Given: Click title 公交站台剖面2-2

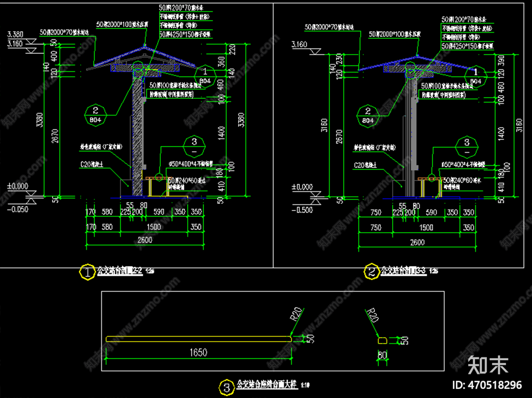Looking at the screenshot, I should (x=120, y=271).
